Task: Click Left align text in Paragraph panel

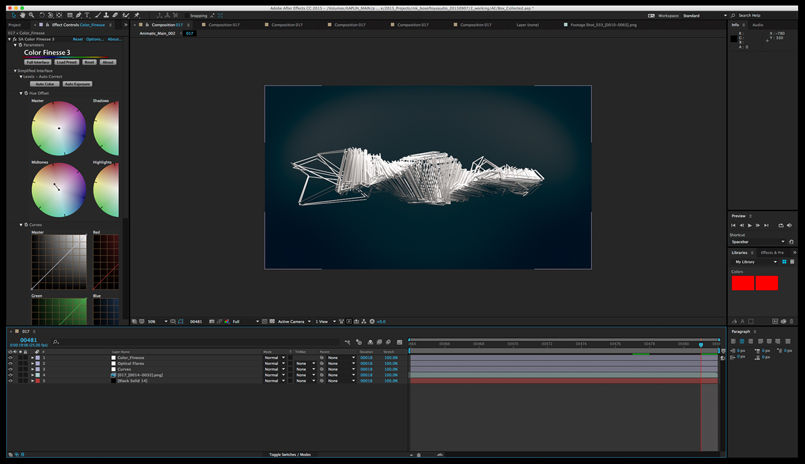Action: [x=733, y=341]
